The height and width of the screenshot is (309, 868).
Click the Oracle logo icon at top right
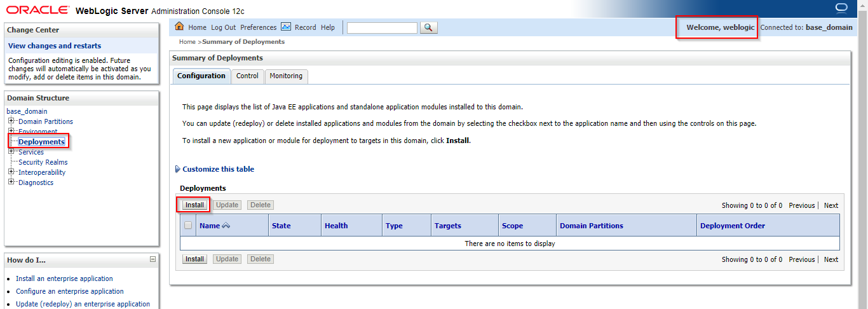pos(841,8)
